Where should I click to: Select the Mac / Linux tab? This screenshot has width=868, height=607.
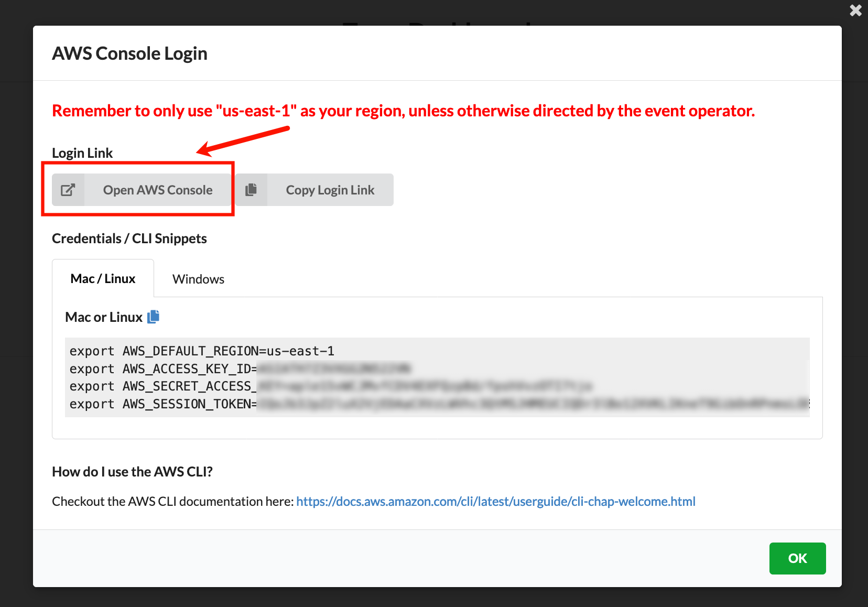click(103, 278)
